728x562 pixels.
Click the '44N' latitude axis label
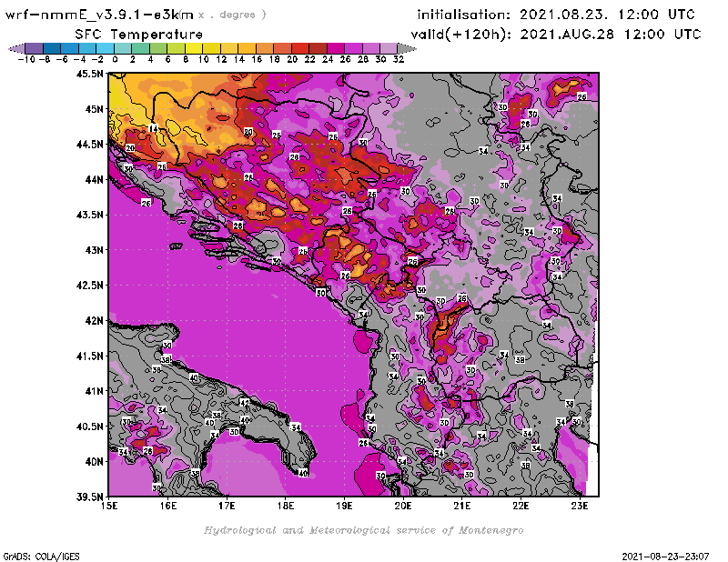click(x=95, y=179)
